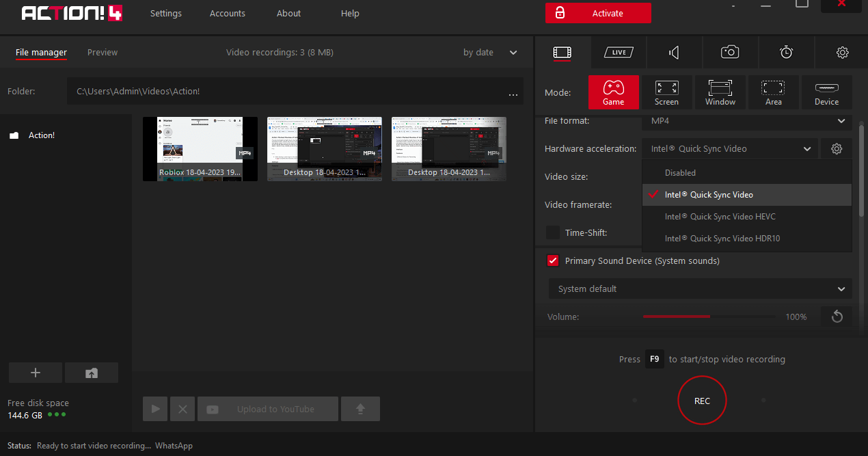Choose Intel Quick Sync Video HEVC option
This screenshot has height=456, width=868.
pyautogui.click(x=747, y=217)
